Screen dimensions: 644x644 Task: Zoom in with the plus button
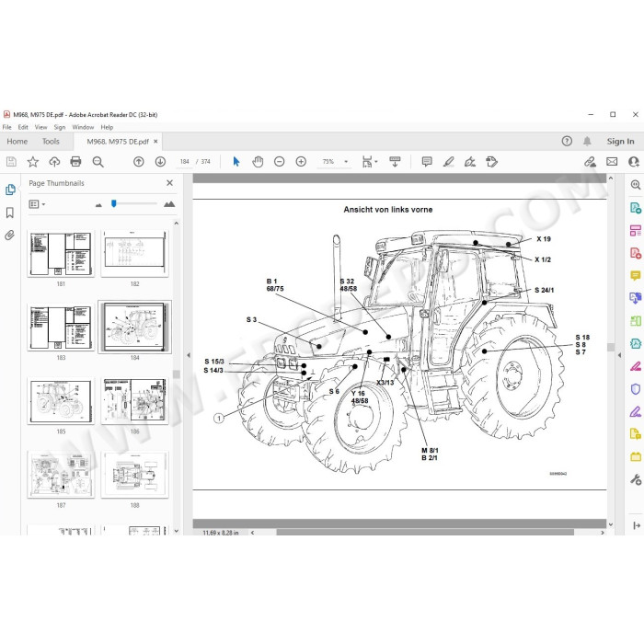[x=301, y=162]
